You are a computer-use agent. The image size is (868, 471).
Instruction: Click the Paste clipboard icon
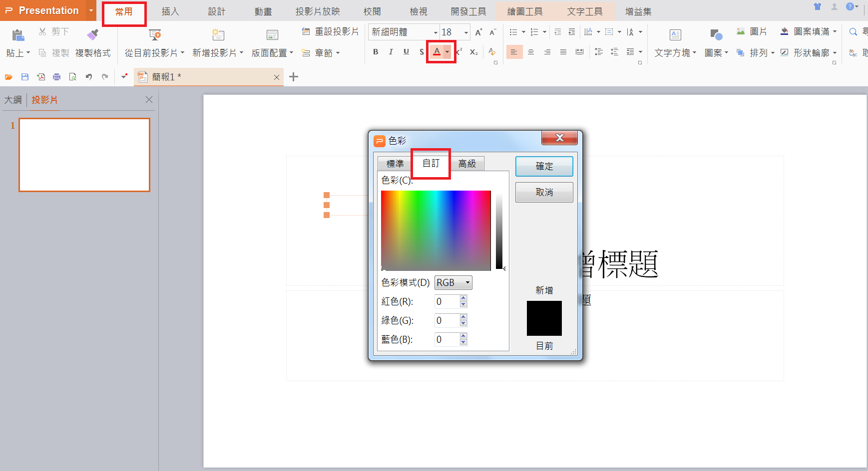[x=18, y=34]
